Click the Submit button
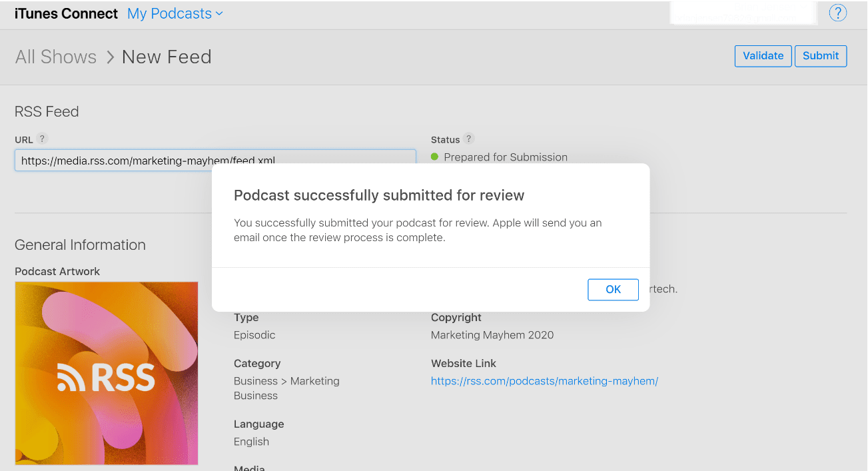The height and width of the screenshot is (471, 868). point(821,56)
